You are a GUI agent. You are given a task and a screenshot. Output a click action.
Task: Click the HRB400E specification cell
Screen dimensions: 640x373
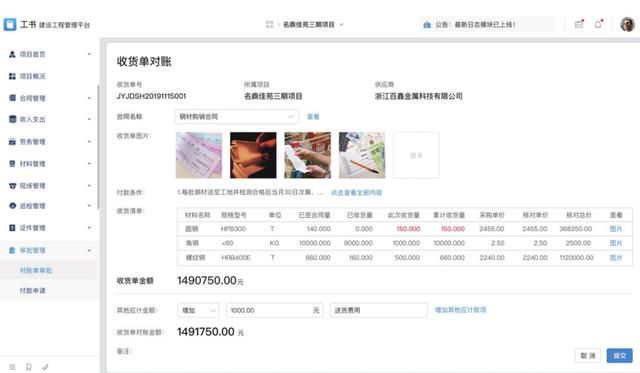click(x=236, y=258)
